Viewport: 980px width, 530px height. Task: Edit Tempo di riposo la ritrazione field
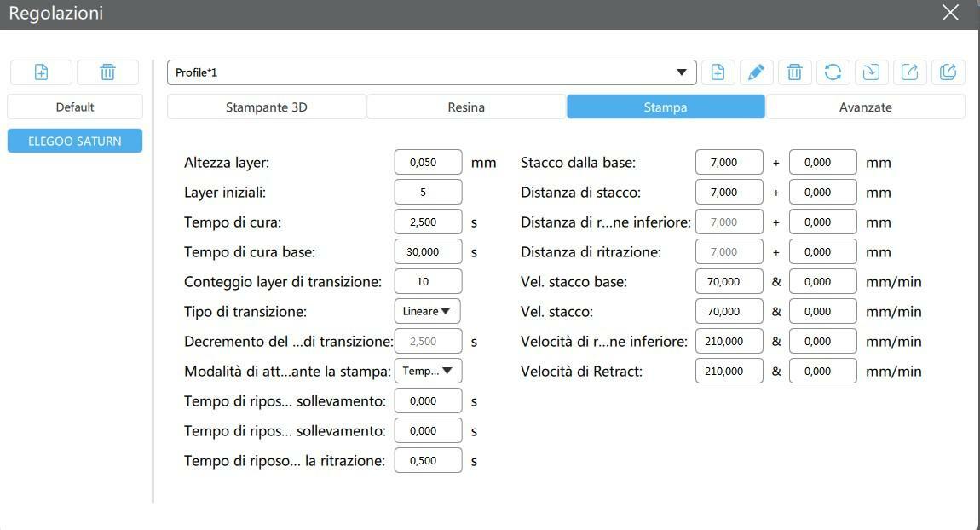coord(428,461)
